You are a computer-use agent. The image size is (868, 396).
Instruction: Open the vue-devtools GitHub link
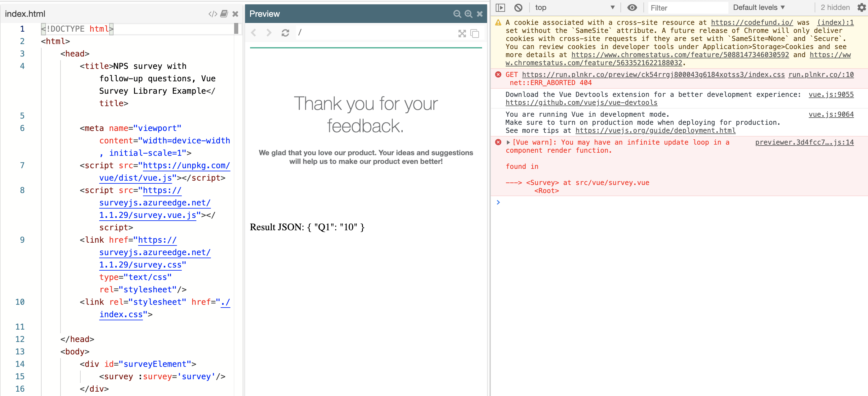click(581, 102)
